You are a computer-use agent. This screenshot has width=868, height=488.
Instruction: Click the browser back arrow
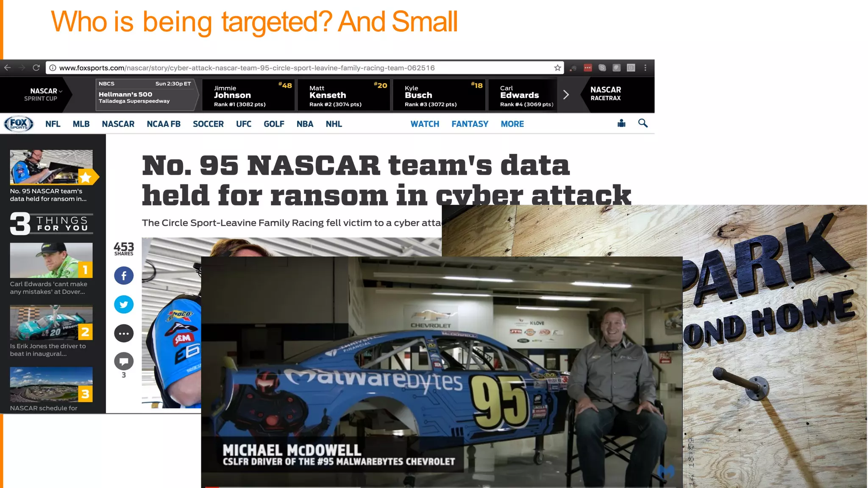click(x=8, y=68)
